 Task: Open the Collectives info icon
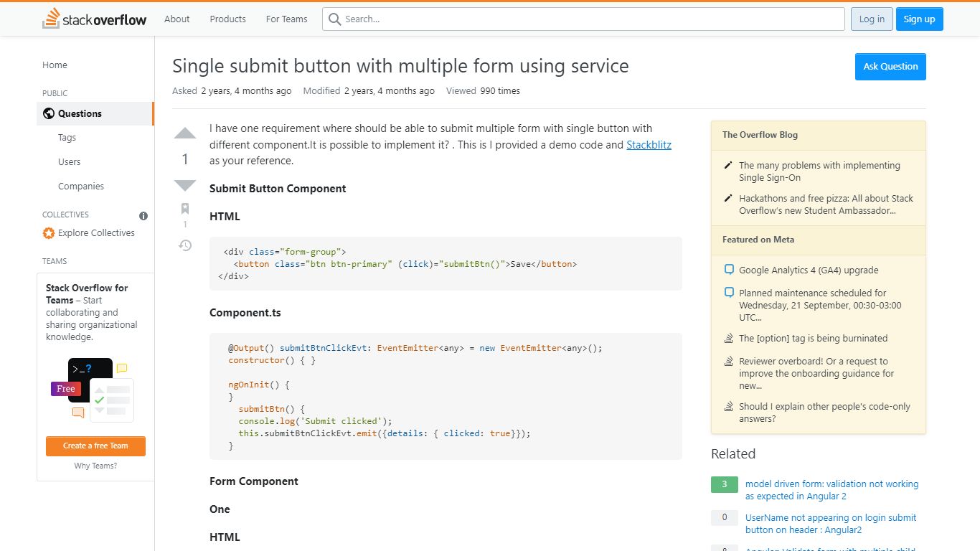[143, 215]
